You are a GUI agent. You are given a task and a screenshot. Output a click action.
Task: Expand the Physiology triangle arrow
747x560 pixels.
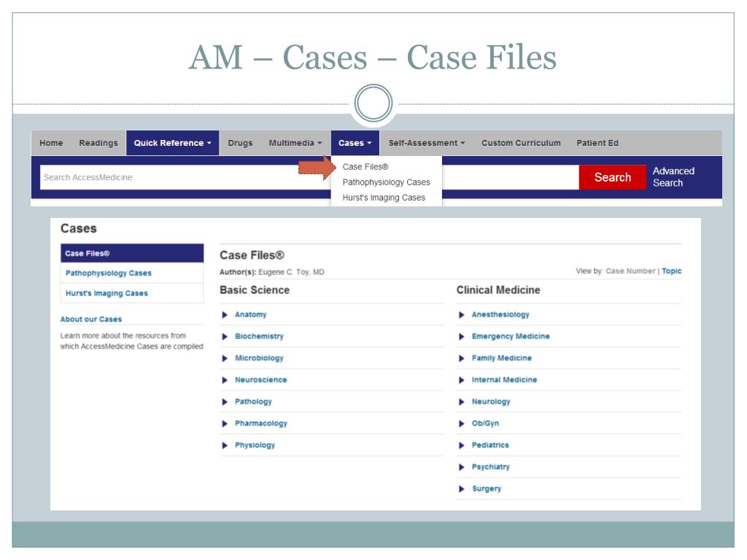[x=225, y=446]
